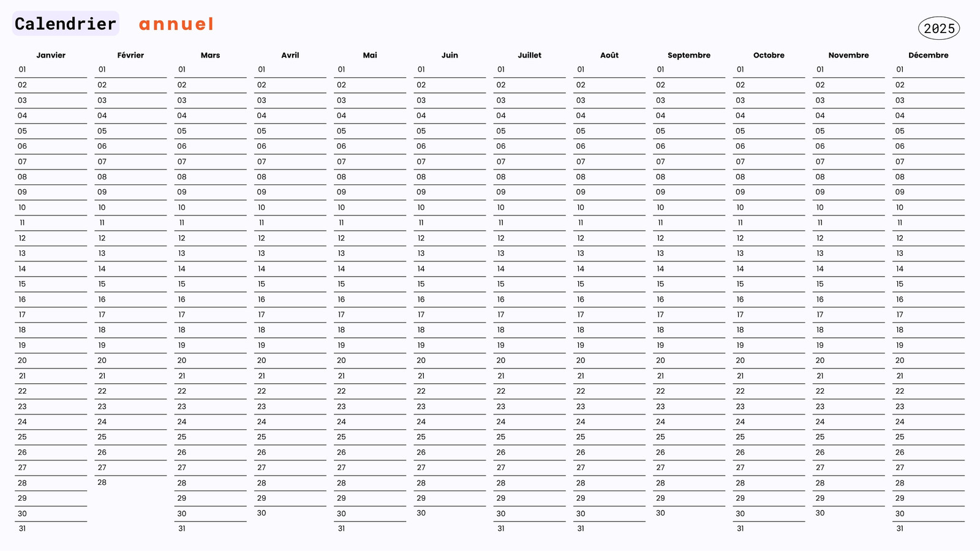Select day 10 under Septembre
This screenshot has width=980, height=551.
(x=660, y=208)
